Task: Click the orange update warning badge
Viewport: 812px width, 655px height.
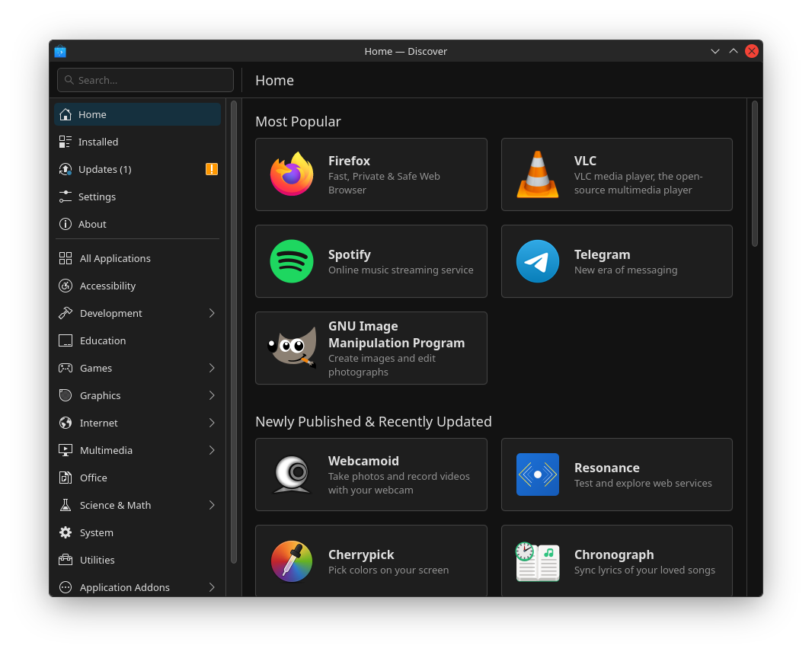Action: [x=211, y=169]
